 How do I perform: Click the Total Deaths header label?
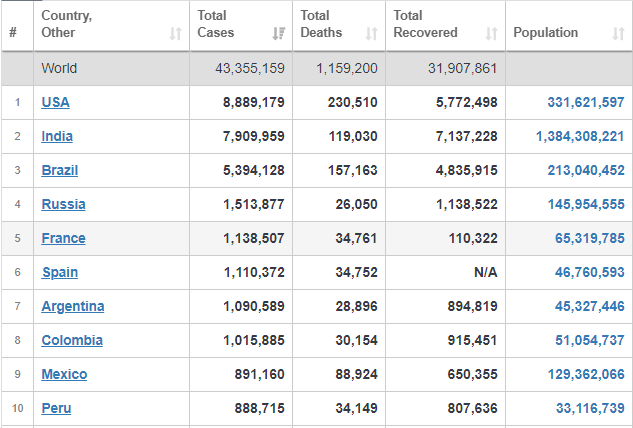coord(321,24)
